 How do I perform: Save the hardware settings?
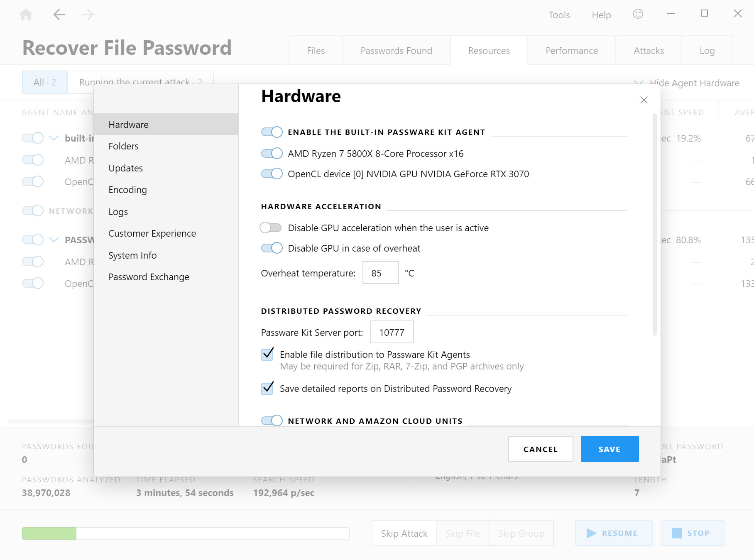coord(609,449)
